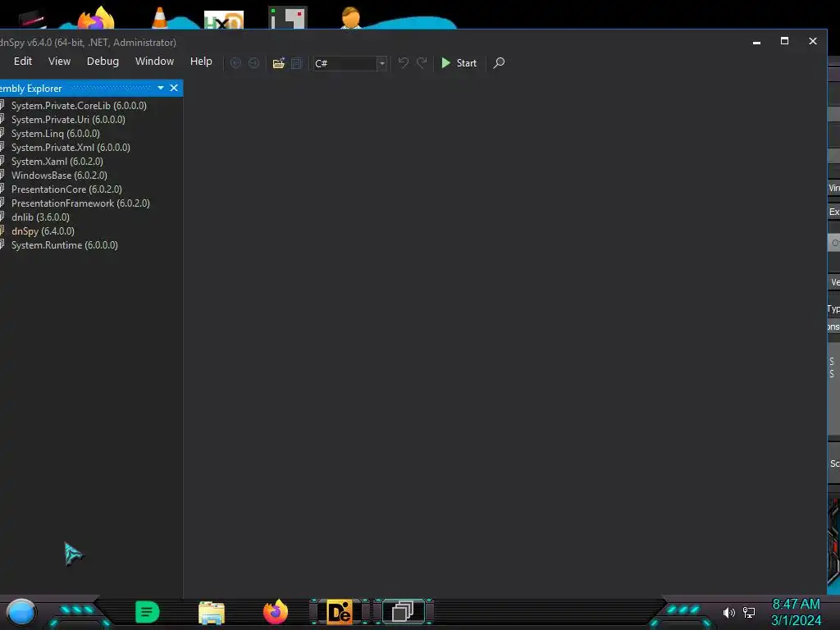Minimize the dnSpy window
Viewport: 840px width, 630px height.
coord(756,42)
